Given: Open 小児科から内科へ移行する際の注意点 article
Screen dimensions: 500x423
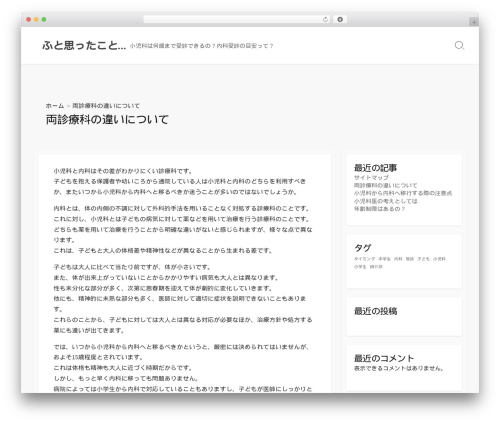Looking at the screenshot, I should [403, 193].
